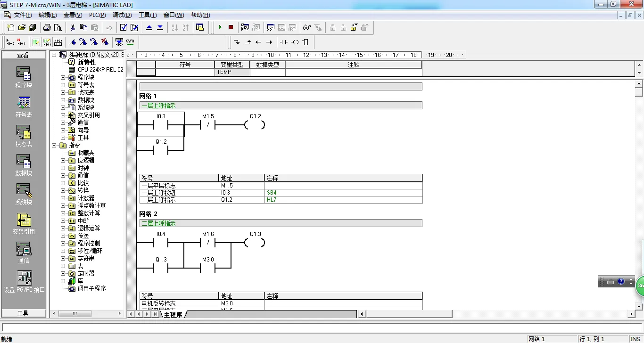Screen dimensions: 644x343
Task: Open 通信 in the left navigation bar
Action: tap(24, 253)
